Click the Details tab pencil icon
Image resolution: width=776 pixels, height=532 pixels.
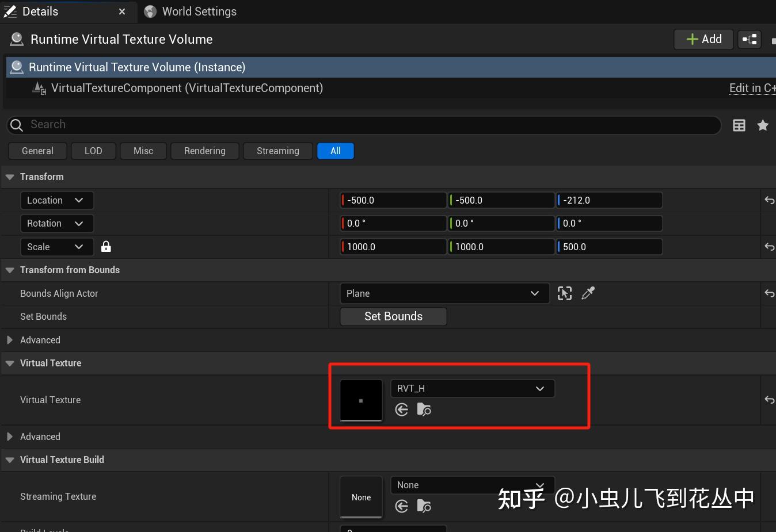[10, 12]
